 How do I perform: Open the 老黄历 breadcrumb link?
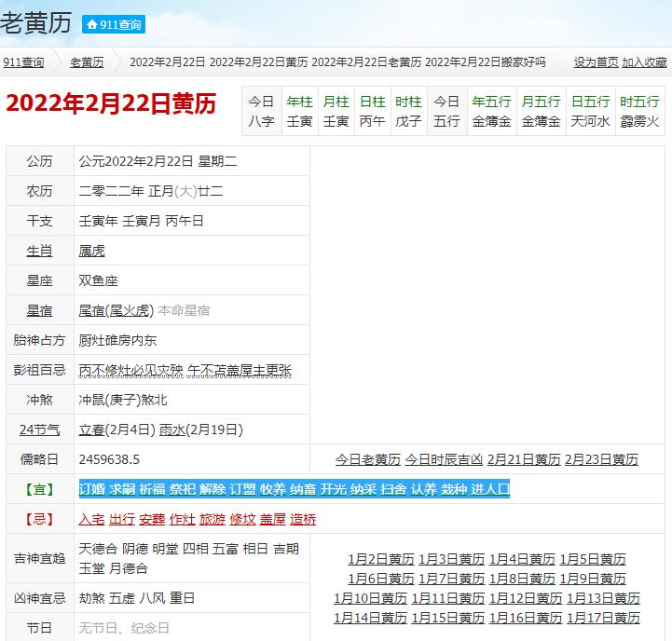(x=87, y=62)
